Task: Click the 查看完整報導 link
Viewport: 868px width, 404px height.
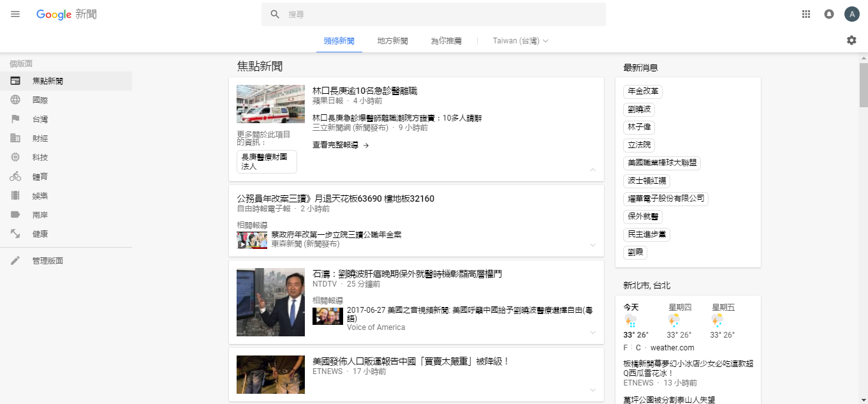Action: point(341,146)
